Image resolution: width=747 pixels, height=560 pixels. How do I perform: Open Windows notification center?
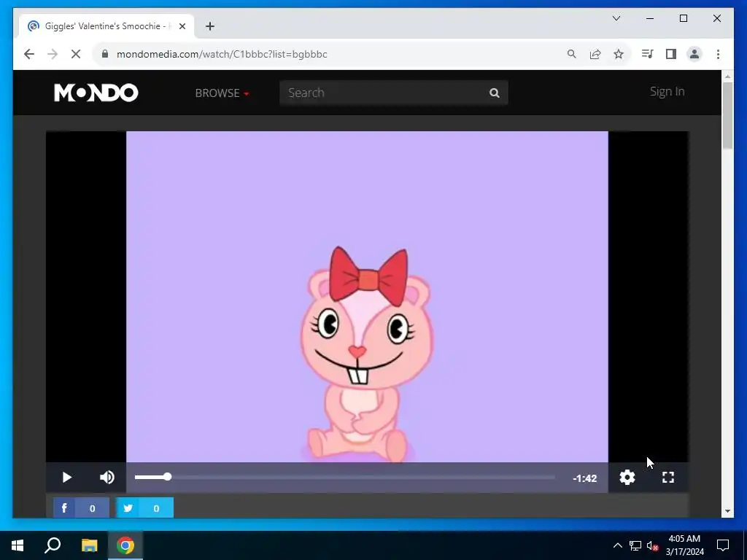pyautogui.click(x=723, y=545)
